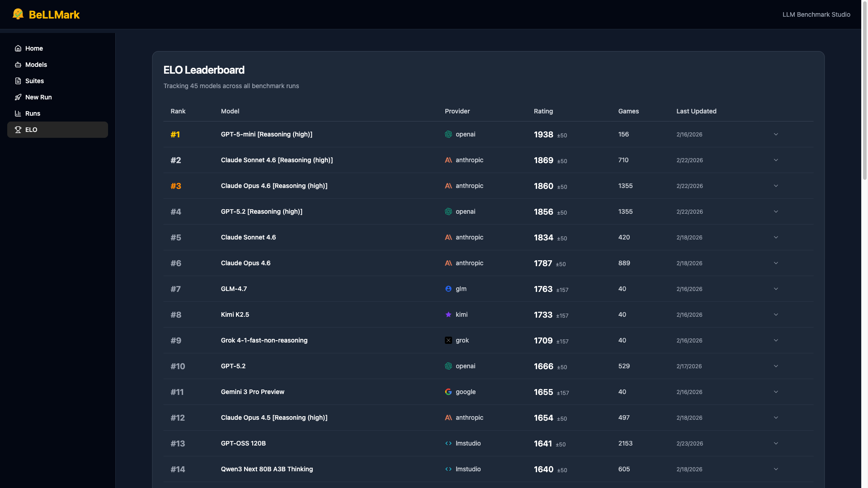Click the Games column header
The height and width of the screenshot is (488, 868).
(628, 111)
